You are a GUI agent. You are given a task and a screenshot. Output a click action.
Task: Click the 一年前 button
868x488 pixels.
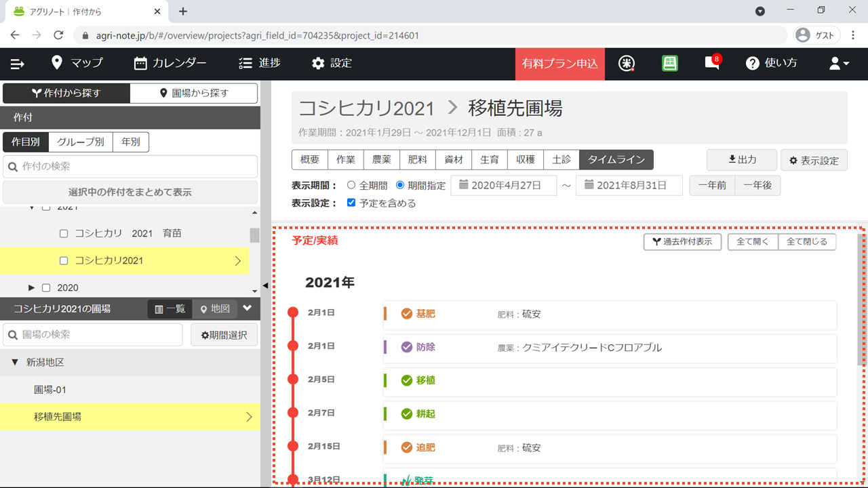(712, 185)
